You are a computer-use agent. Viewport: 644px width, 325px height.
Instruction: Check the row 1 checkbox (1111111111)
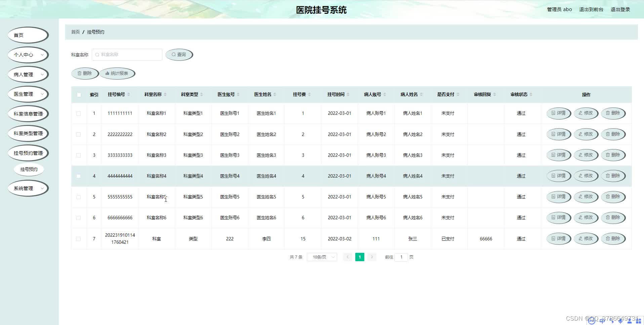79,113
